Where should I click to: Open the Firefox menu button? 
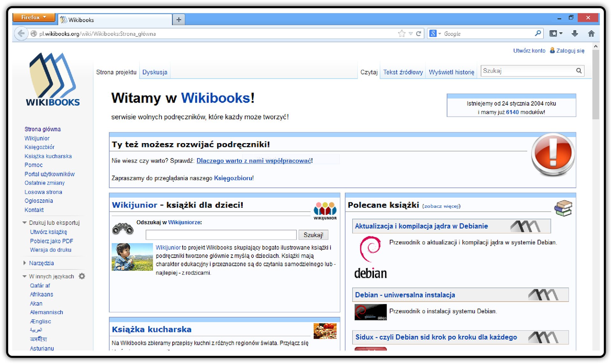(34, 17)
